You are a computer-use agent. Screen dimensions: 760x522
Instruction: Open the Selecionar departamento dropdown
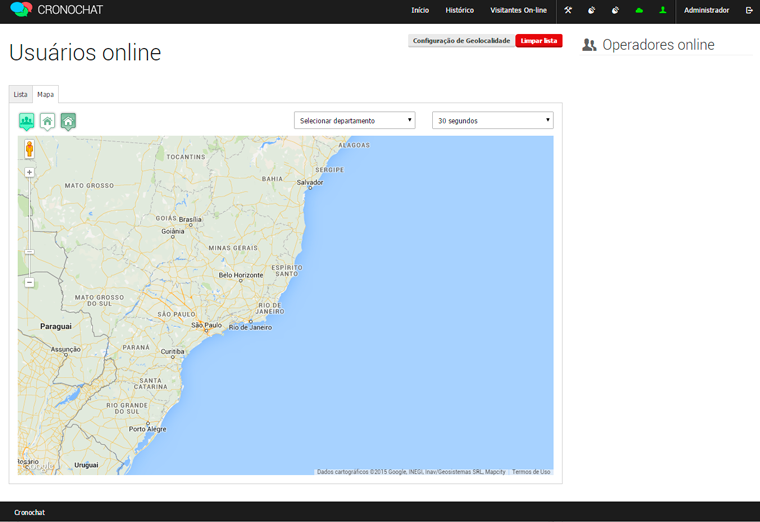354,120
